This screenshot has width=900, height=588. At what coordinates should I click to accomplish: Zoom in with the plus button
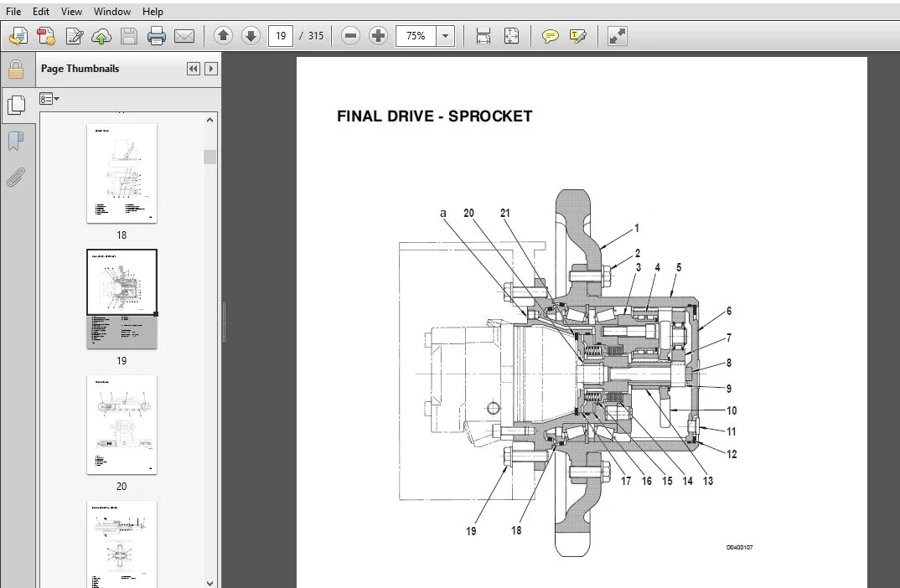tap(378, 36)
